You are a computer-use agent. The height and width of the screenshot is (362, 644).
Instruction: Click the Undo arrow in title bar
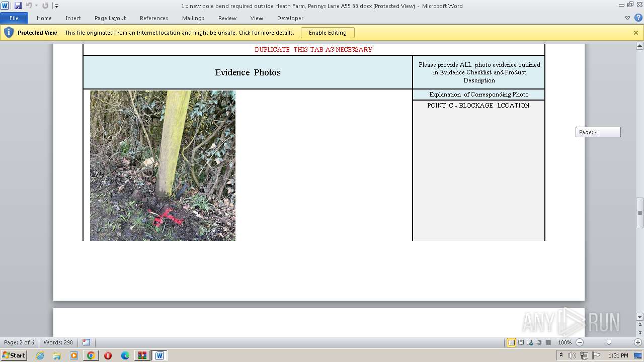29,6
